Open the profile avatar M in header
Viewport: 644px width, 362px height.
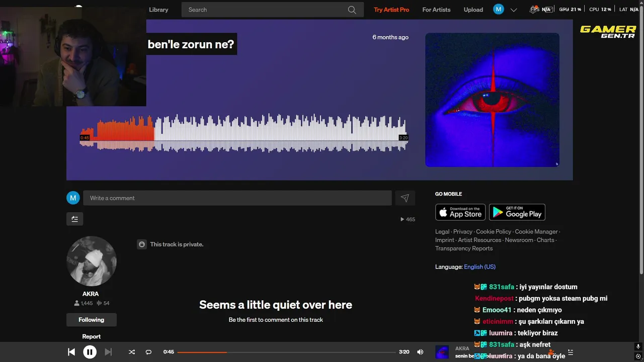[499, 9]
